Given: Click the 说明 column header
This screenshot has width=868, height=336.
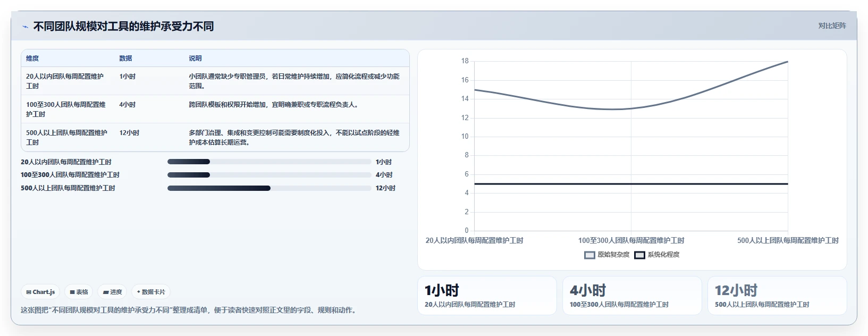Looking at the screenshot, I should pos(195,58).
